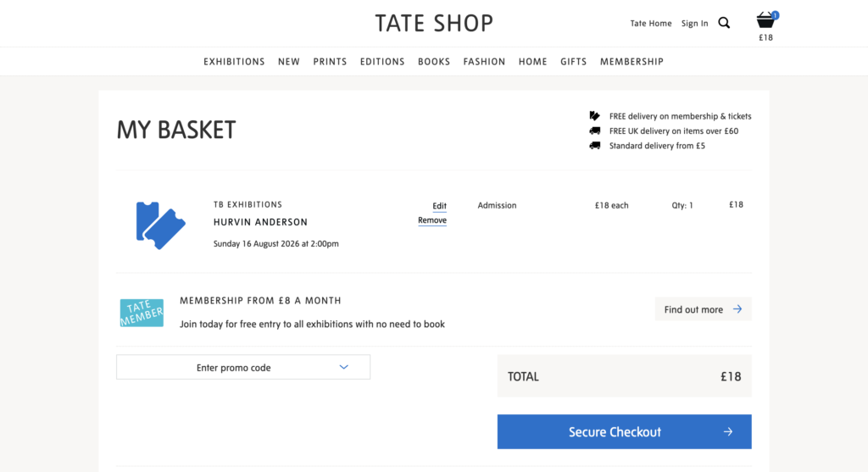Click the Tate Home link
Viewport: 868px width, 472px height.
651,23
